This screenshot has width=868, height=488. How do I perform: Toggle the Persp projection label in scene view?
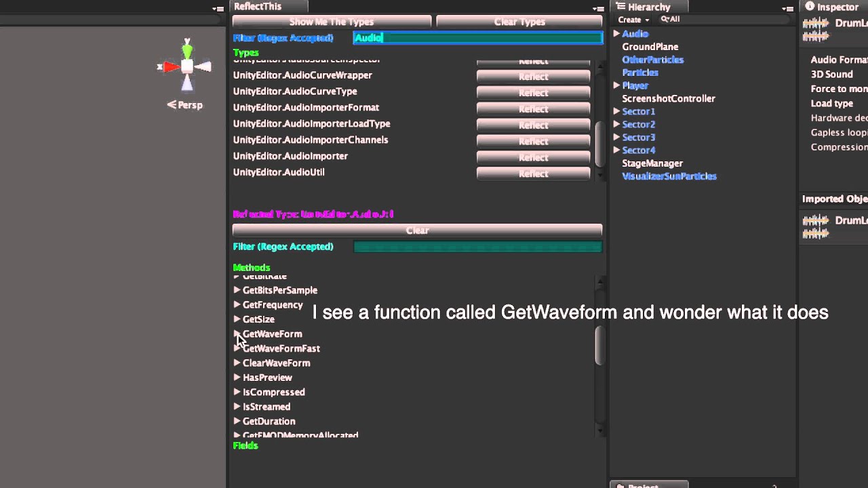pyautogui.click(x=185, y=105)
